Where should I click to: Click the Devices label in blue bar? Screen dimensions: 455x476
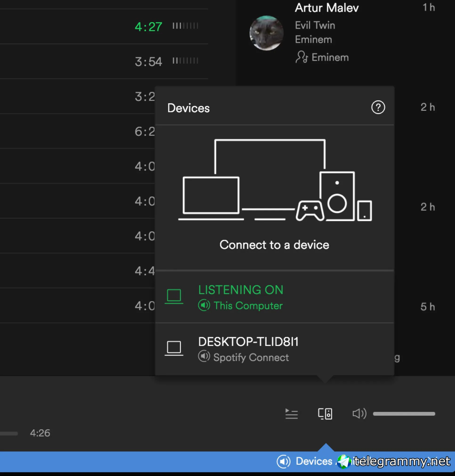click(314, 461)
